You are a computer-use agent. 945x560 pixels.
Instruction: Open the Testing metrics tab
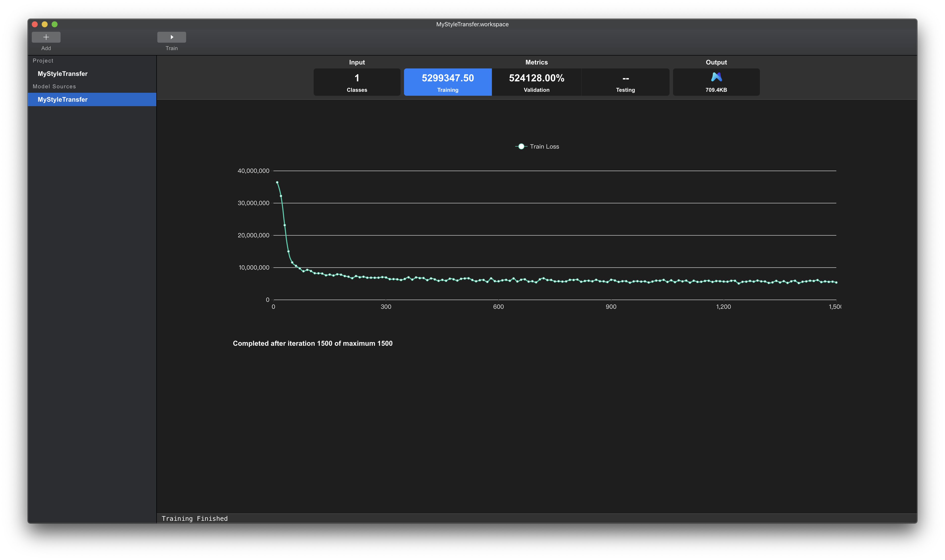(625, 82)
